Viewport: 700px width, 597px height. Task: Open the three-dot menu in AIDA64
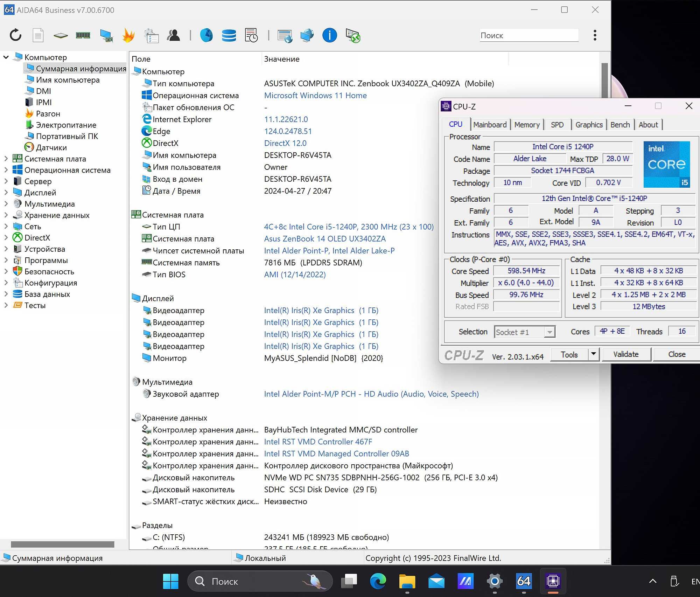pyautogui.click(x=595, y=35)
